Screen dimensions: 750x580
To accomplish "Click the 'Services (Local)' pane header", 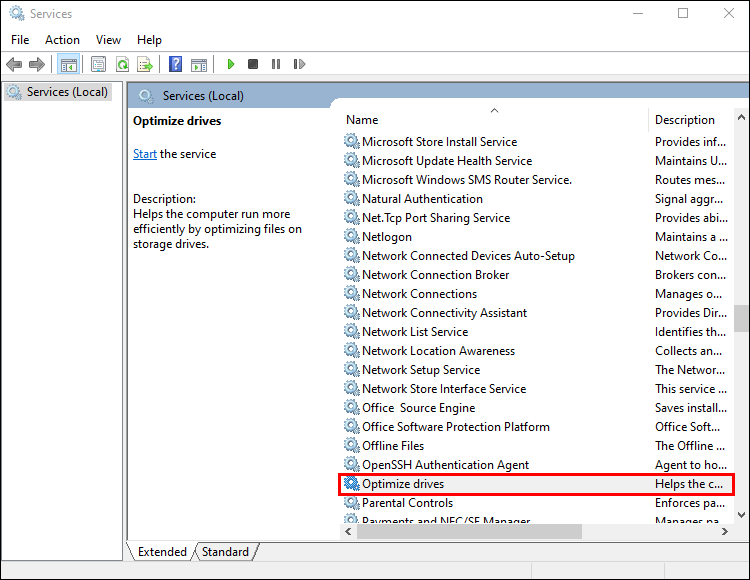I will (203, 96).
